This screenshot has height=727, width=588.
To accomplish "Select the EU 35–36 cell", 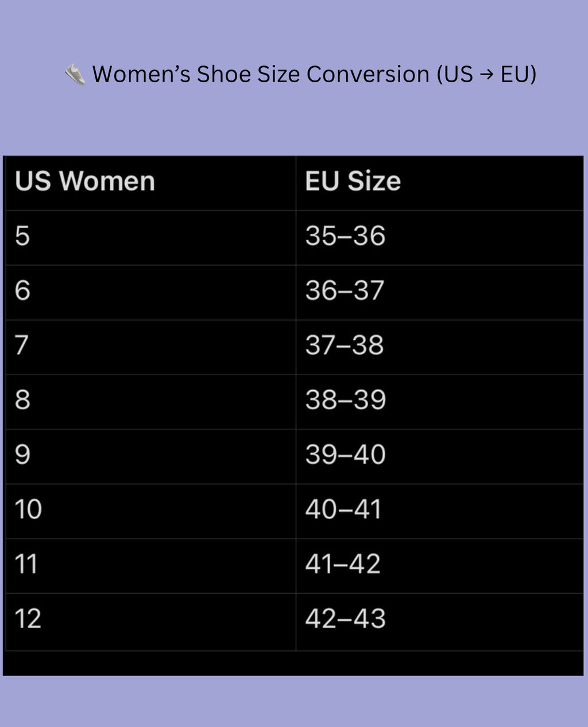I will 345,236.
